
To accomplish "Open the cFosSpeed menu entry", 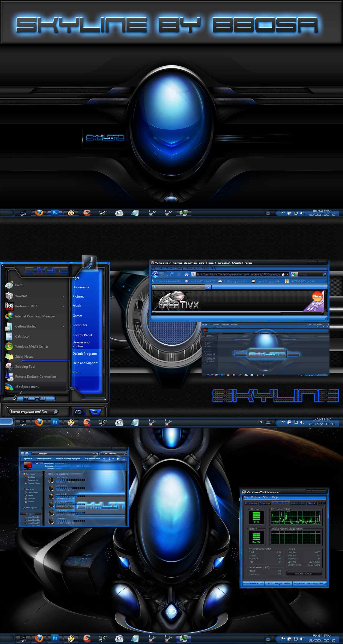I will pos(36,387).
